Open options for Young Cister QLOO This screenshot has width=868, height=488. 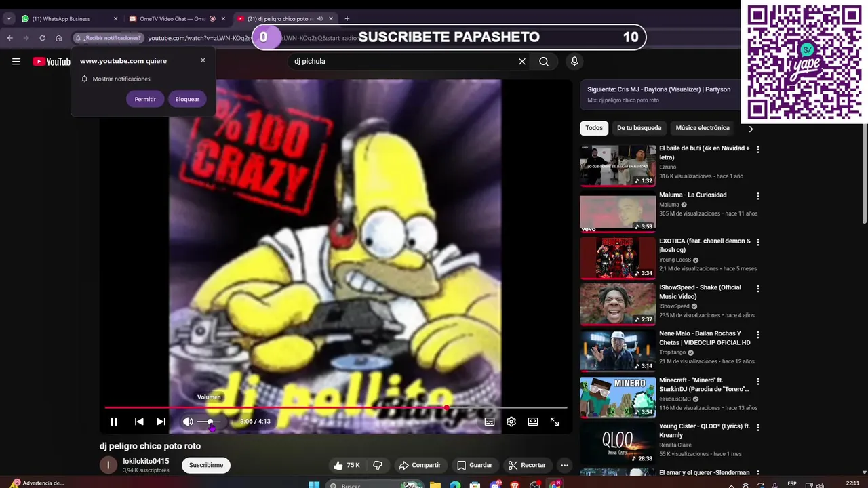coord(758,428)
